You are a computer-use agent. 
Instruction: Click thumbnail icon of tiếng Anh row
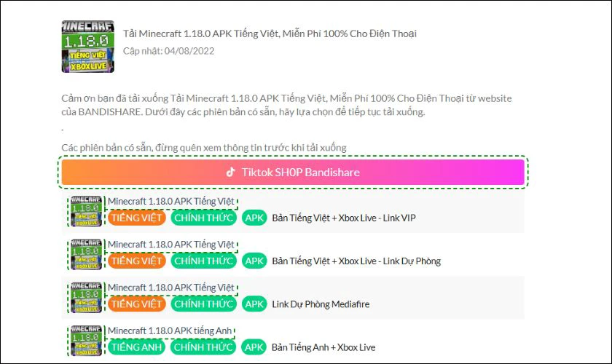tap(87, 341)
